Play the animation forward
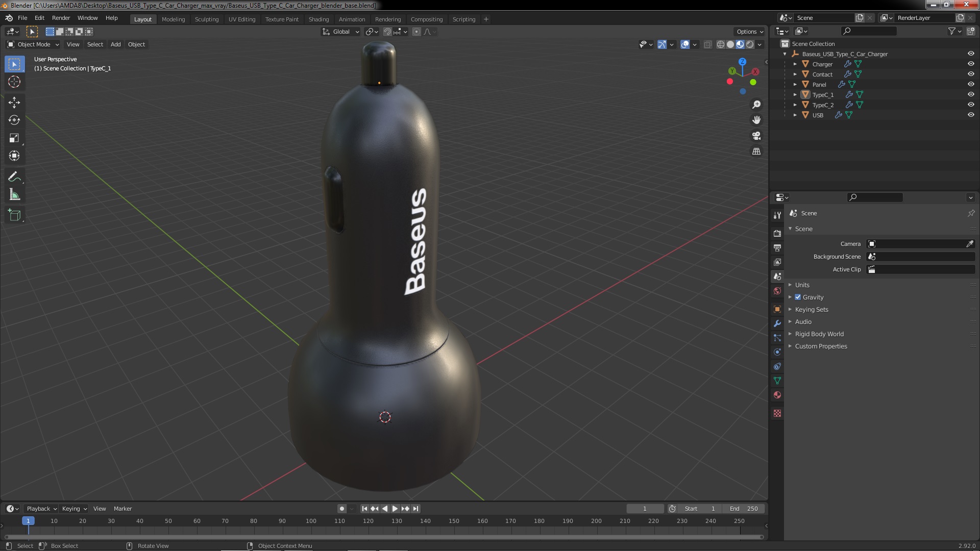The width and height of the screenshot is (980, 551). point(395,509)
